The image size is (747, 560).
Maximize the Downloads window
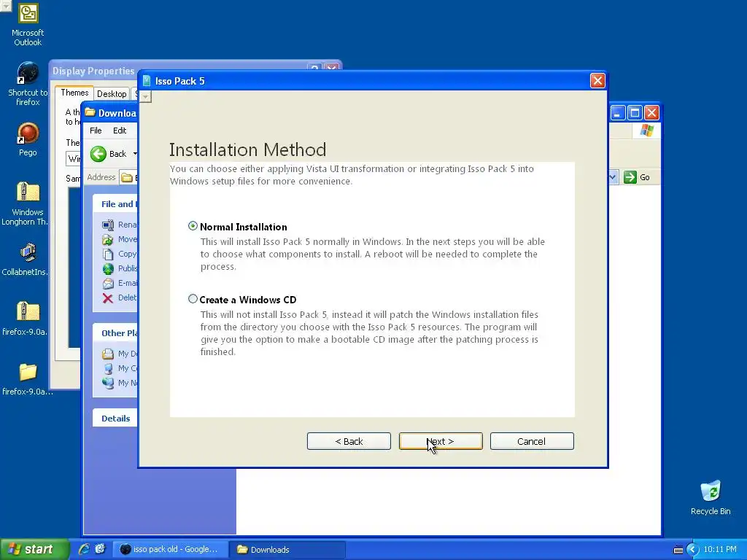(x=635, y=113)
